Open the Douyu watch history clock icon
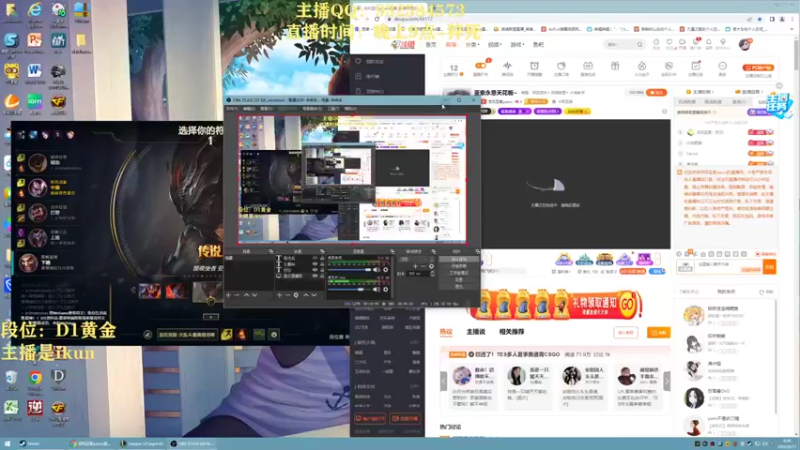 (x=656, y=43)
